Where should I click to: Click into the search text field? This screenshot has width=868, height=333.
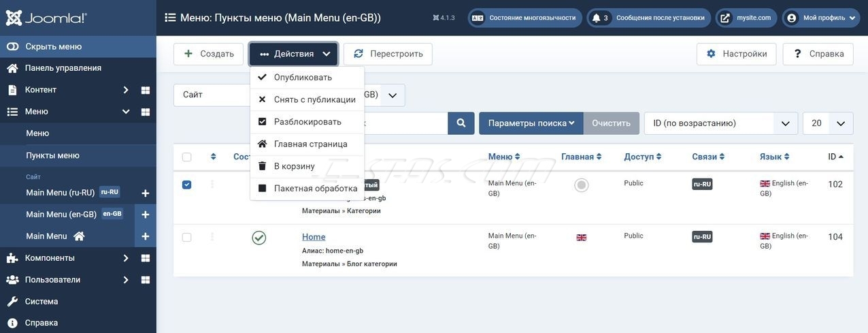click(406, 123)
